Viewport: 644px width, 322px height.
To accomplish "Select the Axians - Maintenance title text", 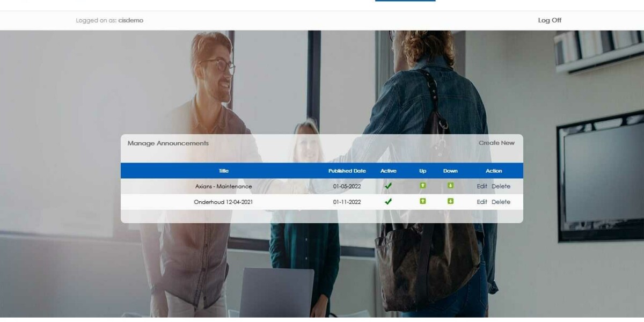I will [x=223, y=186].
